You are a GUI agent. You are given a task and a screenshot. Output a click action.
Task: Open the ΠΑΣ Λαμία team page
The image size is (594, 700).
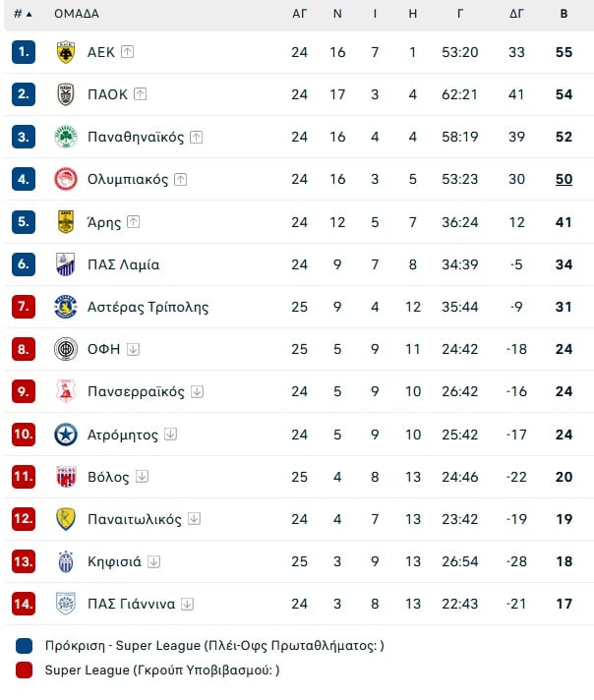coord(123,264)
